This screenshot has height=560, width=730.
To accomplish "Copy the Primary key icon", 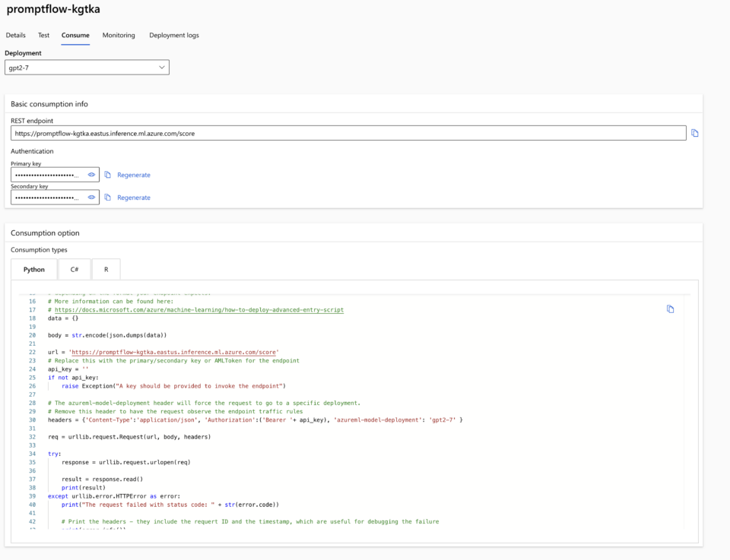I will [x=107, y=175].
